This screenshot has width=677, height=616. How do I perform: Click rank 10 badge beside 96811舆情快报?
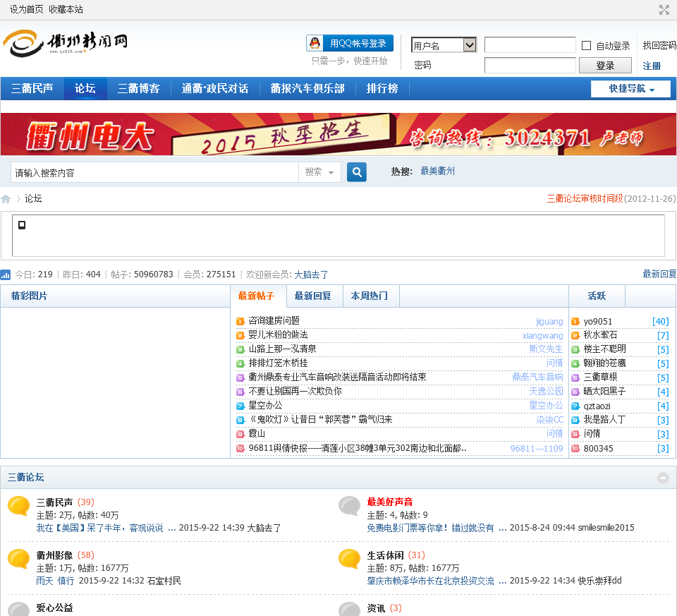(x=240, y=448)
